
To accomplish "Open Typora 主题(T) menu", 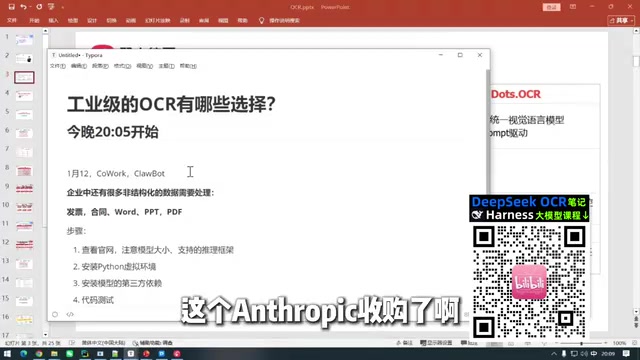I will [x=167, y=66].
